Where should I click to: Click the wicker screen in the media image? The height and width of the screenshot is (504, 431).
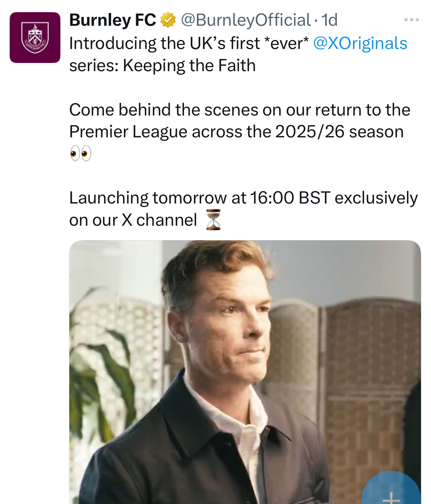click(368, 358)
